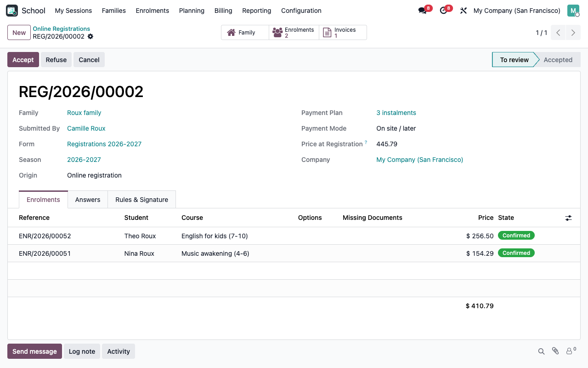Open the Reporting menu
The height and width of the screenshot is (368, 588).
(x=257, y=11)
